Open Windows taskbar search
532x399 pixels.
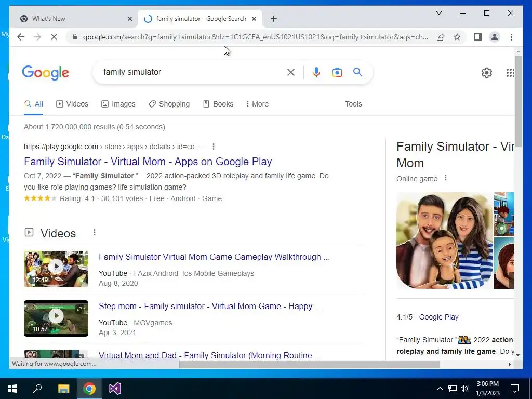tap(37, 389)
